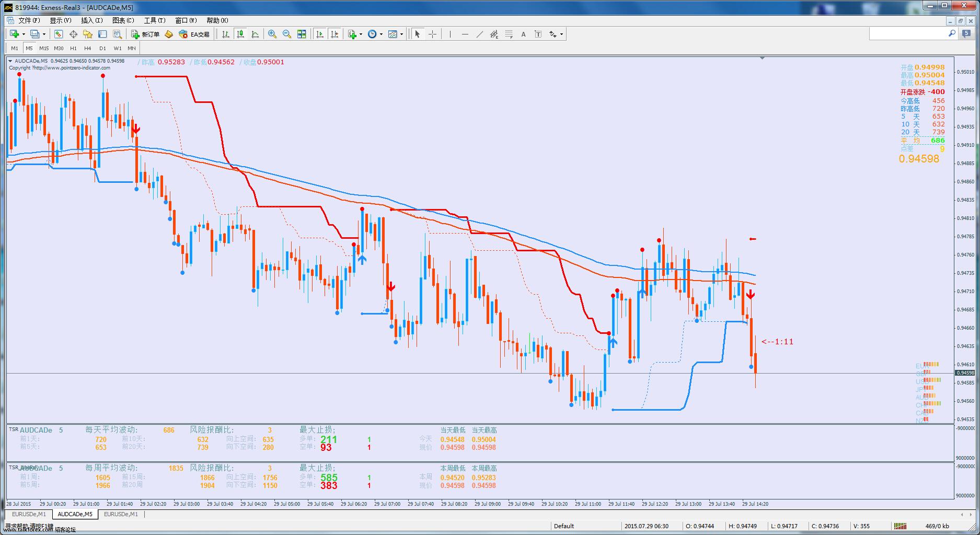Open the Navigator favorites folder icon
980x535 pixels.
tap(88, 34)
